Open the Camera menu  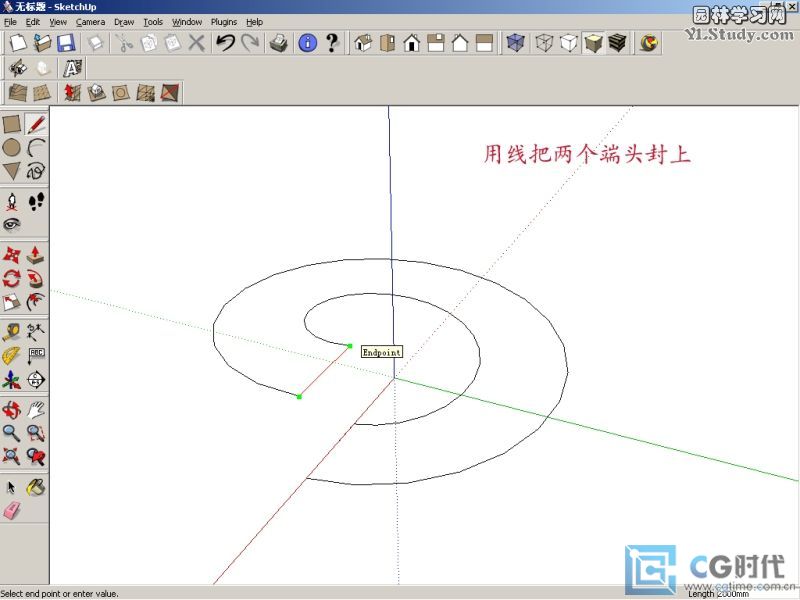click(x=90, y=22)
